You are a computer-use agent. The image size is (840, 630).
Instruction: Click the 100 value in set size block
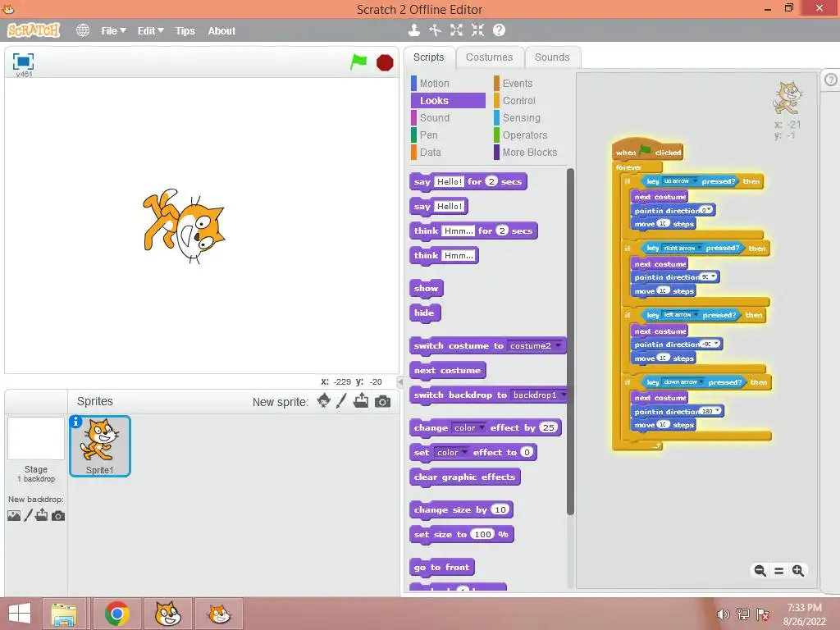(482, 534)
